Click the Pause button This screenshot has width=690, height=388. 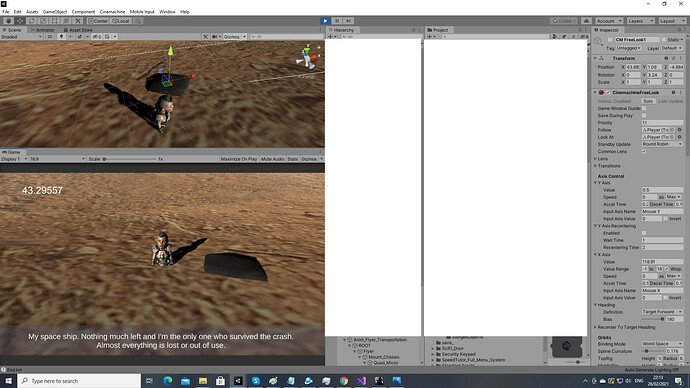(x=337, y=21)
